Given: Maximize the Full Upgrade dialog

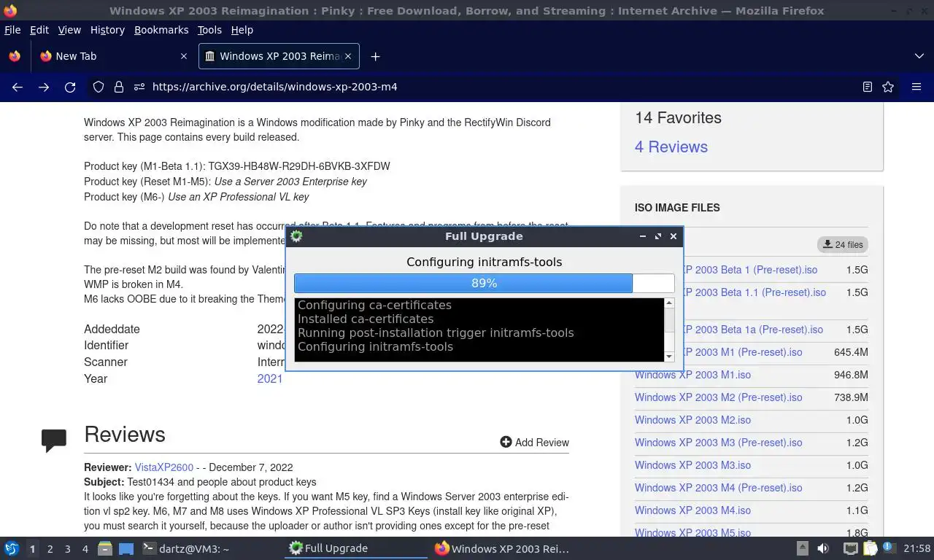Looking at the screenshot, I should [658, 236].
